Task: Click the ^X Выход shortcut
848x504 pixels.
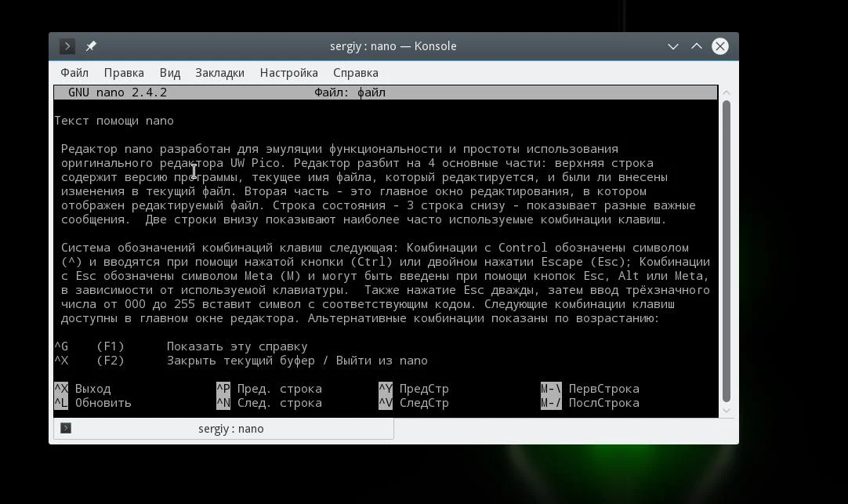Action: (82, 388)
